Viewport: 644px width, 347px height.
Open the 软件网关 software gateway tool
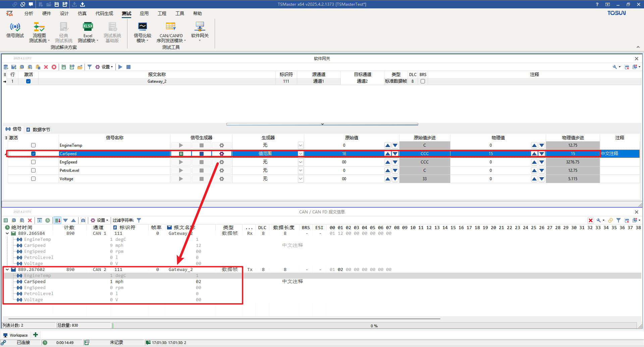click(200, 31)
